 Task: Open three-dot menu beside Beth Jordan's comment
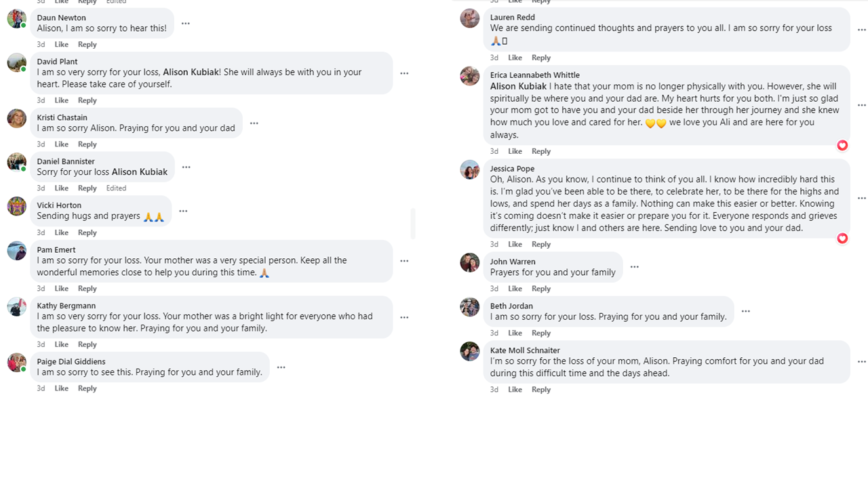[x=746, y=311]
